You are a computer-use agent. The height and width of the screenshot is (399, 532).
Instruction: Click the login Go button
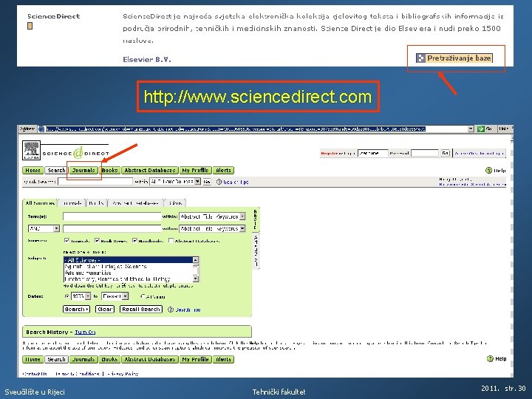click(x=445, y=154)
